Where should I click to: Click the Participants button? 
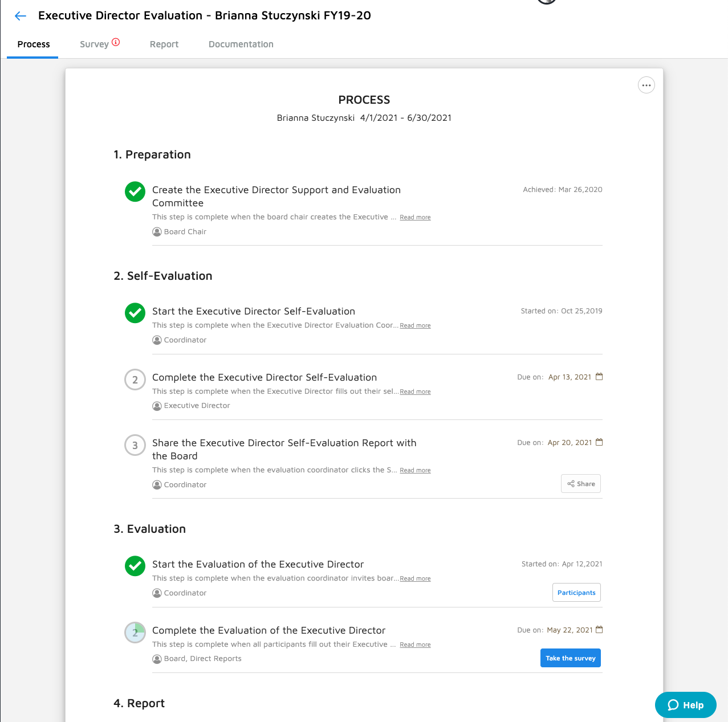coord(576,593)
